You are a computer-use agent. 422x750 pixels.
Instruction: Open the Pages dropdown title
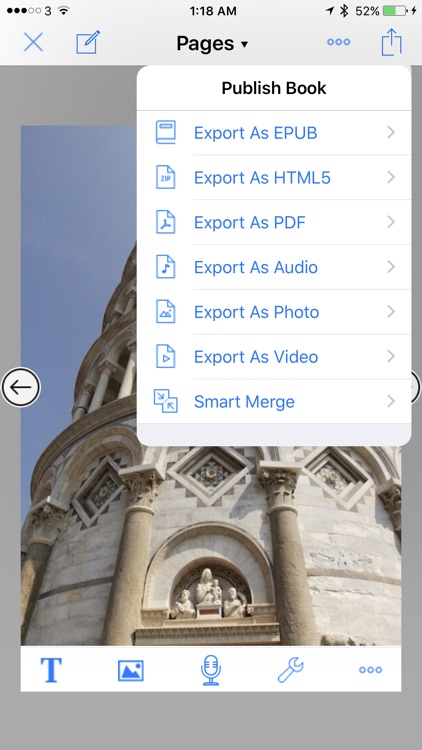pos(212,44)
